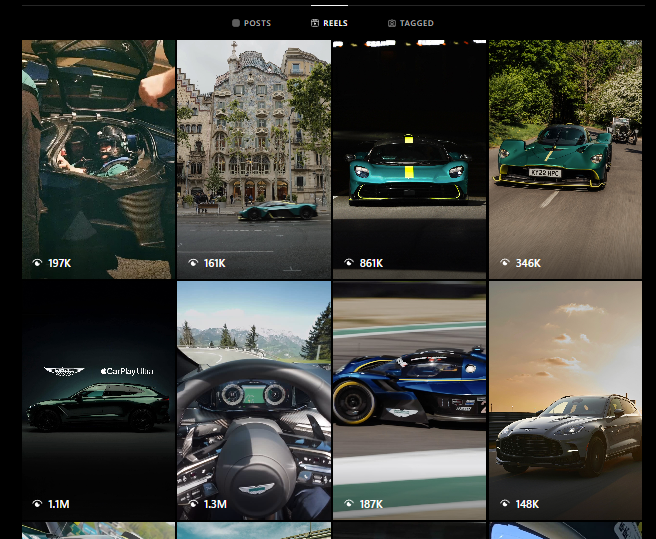This screenshot has height=539, width=656.
Task: Open the blue race car reel
Action: tap(409, 400)
